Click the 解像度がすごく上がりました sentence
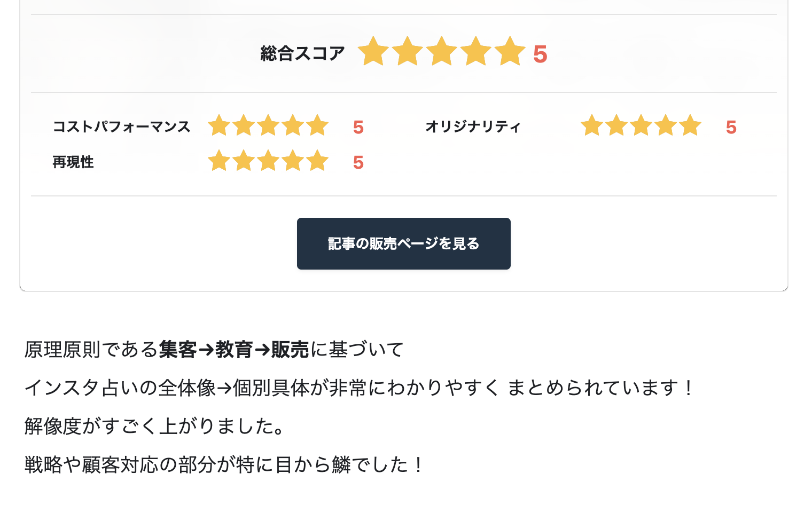Image resolution: width=812 pixels, height=505 pixels. click(155, 427)
